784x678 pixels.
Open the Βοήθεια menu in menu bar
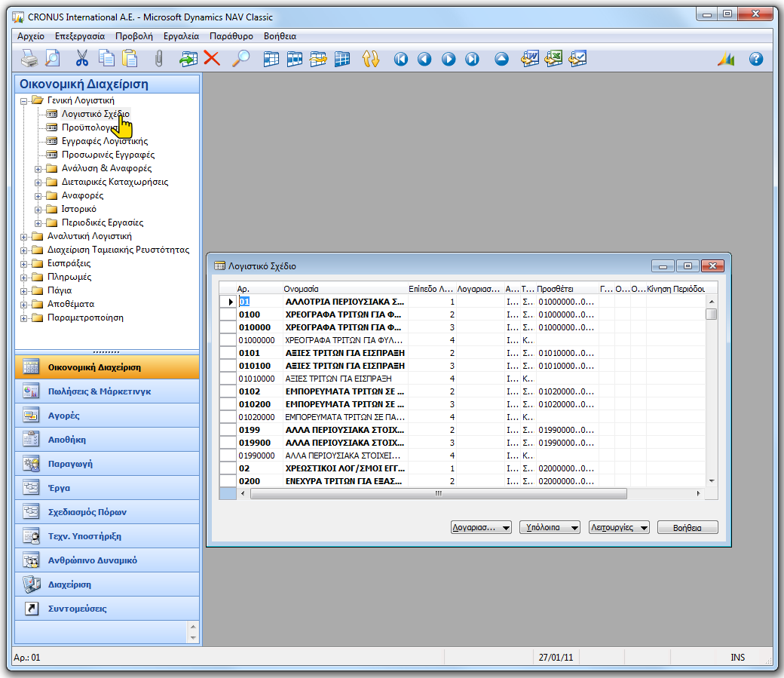[280, 36]
